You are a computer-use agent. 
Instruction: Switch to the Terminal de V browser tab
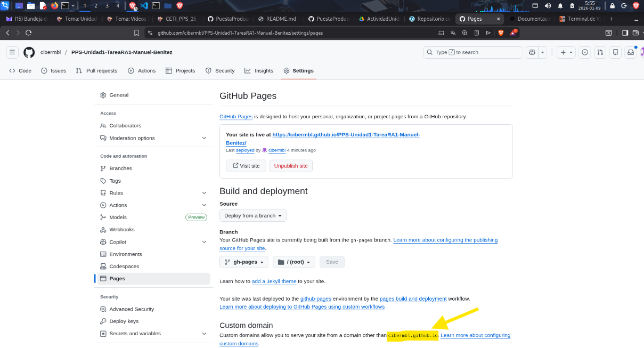point(580,19)
